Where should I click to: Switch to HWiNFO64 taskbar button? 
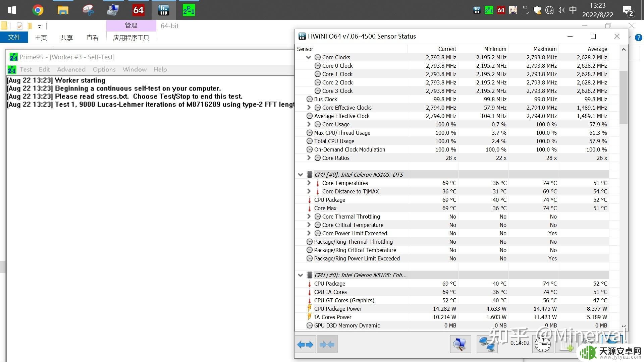point(163,10)
